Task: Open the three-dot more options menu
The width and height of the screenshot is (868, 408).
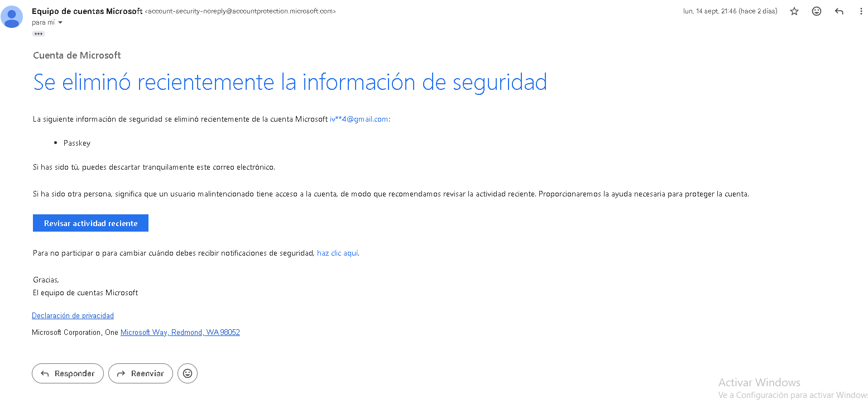Action: [x=861, y=11]
